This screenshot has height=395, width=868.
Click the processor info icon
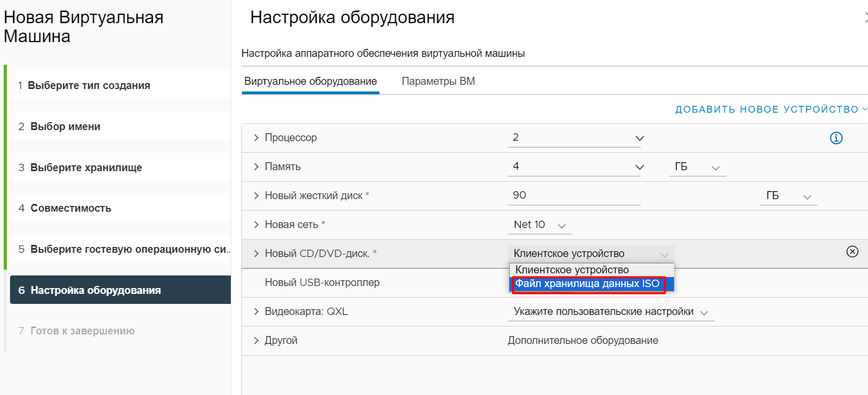pos(836,138)
